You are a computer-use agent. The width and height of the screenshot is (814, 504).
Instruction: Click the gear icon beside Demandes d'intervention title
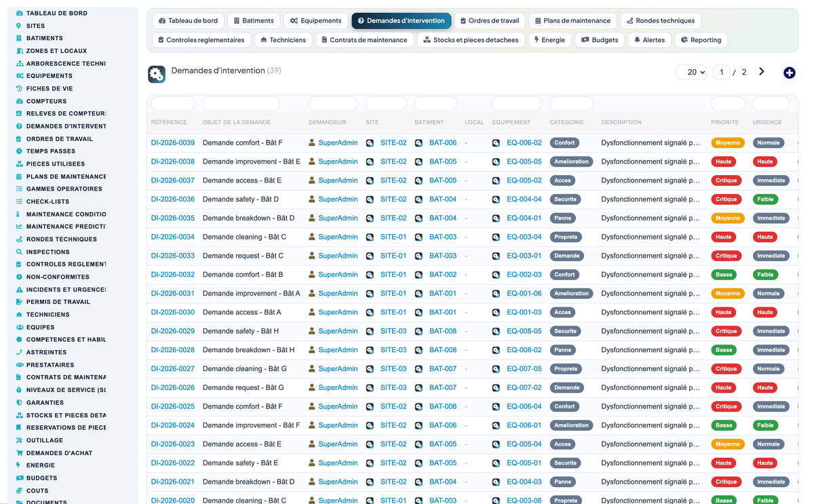pyautogui.click(x=157, y=75)
